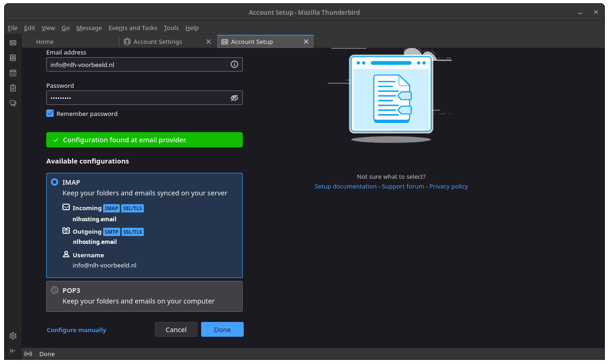Open the Chat sidebar icon
Screen dimensions: 609x364
pos(13,103)
